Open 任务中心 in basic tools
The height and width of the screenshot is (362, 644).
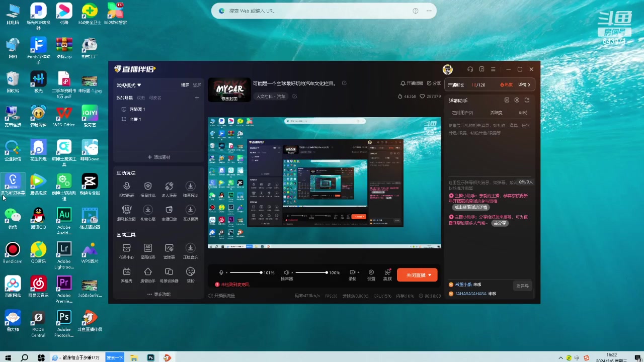click(127, 251)
